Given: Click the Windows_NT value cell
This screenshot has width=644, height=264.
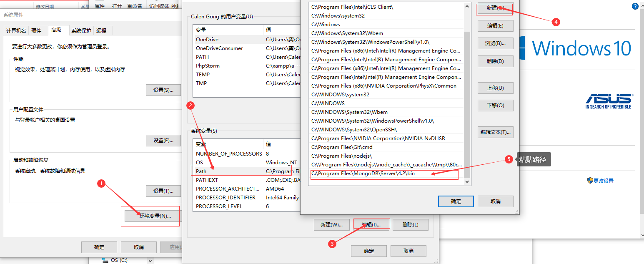Looking at the screenshot, I should (x=283, y=162).
